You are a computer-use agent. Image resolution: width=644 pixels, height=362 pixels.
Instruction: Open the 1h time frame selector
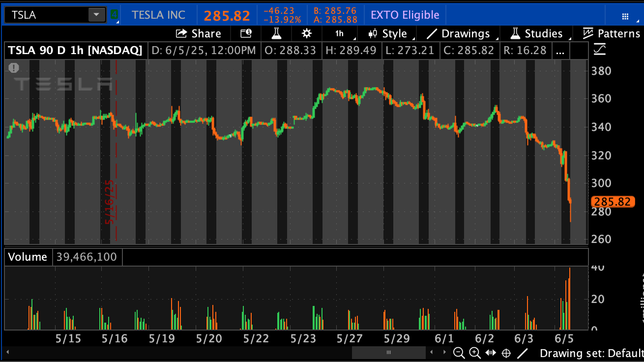(340, 33)
